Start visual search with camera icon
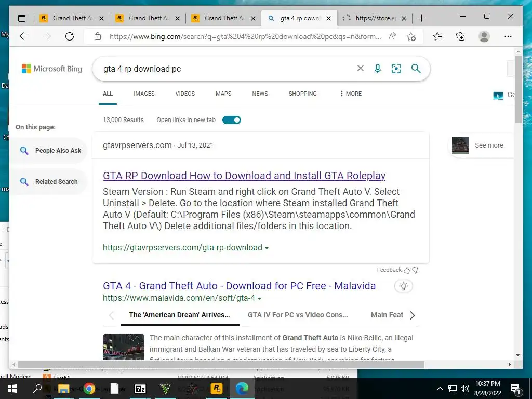Viewport: 532px width, 399px height. coord(396,69)
